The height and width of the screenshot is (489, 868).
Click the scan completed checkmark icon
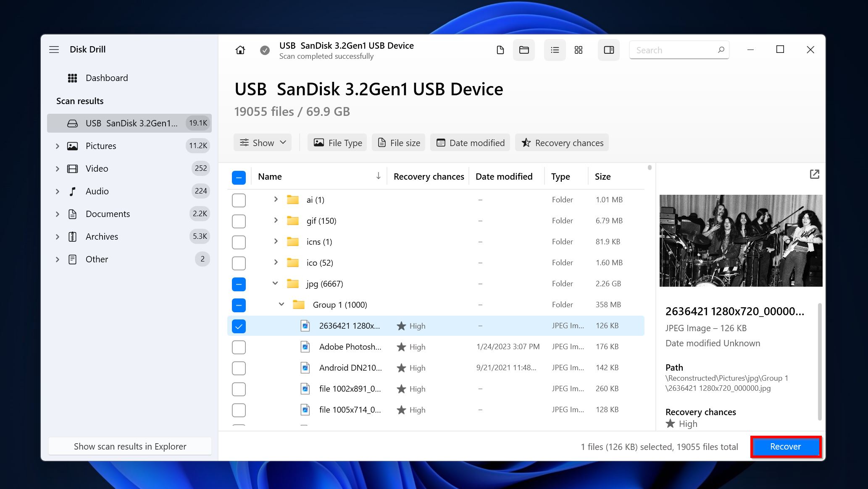tap(265, 50)
